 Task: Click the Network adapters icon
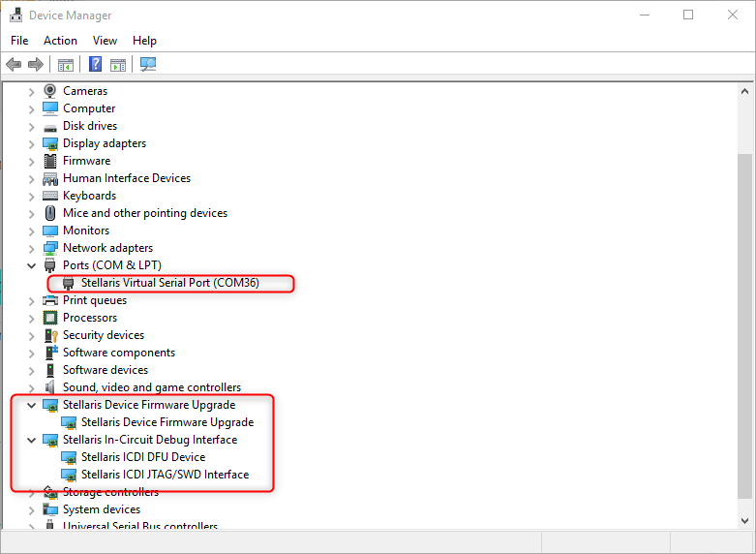(50, 248)
